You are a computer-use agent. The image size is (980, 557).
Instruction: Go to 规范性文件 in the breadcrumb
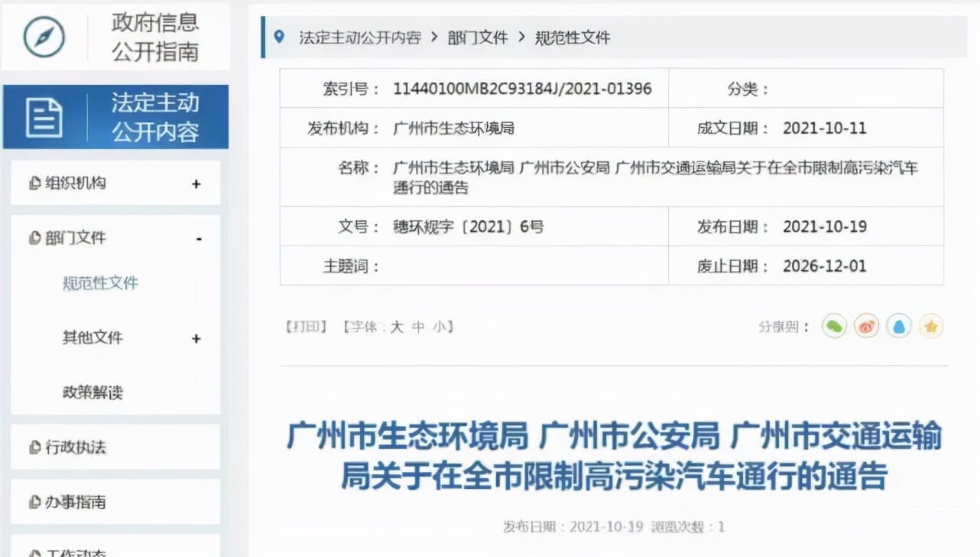coord(573,37)
